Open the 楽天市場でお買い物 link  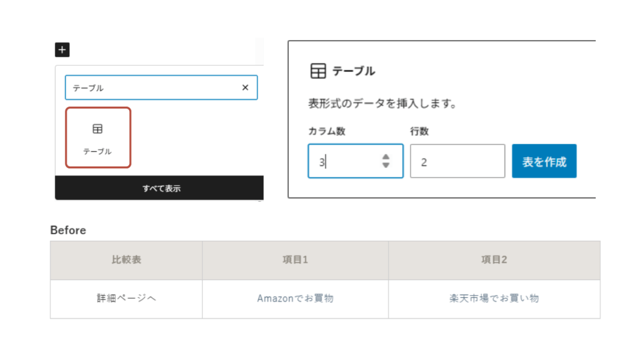click(494, 299)
